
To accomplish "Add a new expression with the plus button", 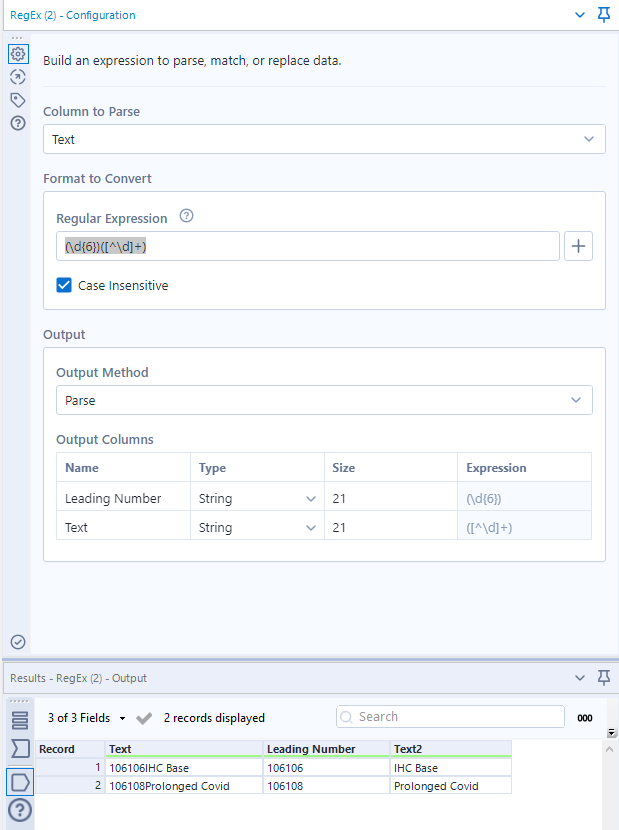I will point(578,245).
